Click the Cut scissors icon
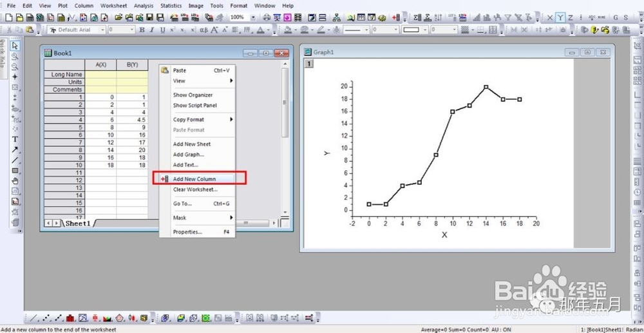 tap(9, 30)
